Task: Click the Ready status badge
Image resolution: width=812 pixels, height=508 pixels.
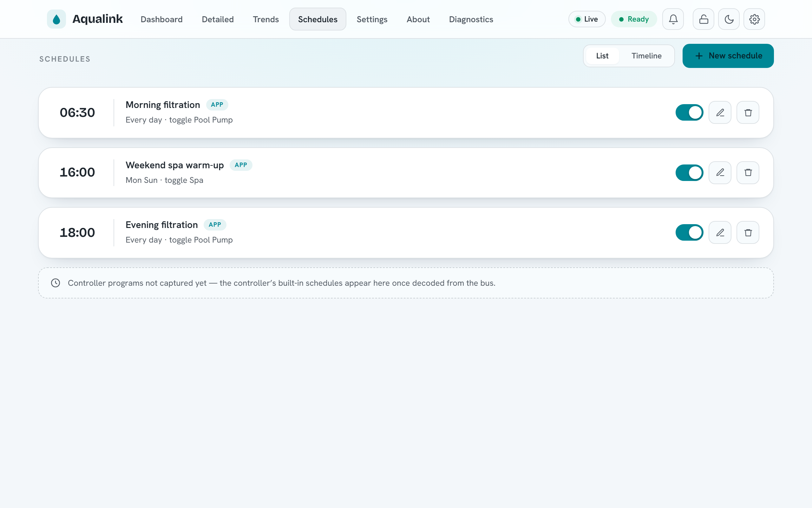Action: [x=634, y=19]
